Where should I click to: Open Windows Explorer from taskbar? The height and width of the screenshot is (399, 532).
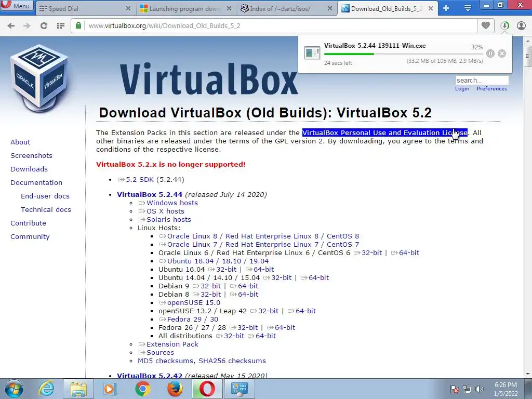[78, 389]
